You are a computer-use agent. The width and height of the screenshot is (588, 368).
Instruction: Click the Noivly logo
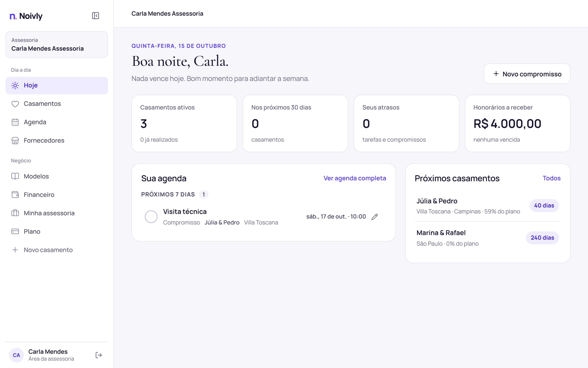coord(26,16)
